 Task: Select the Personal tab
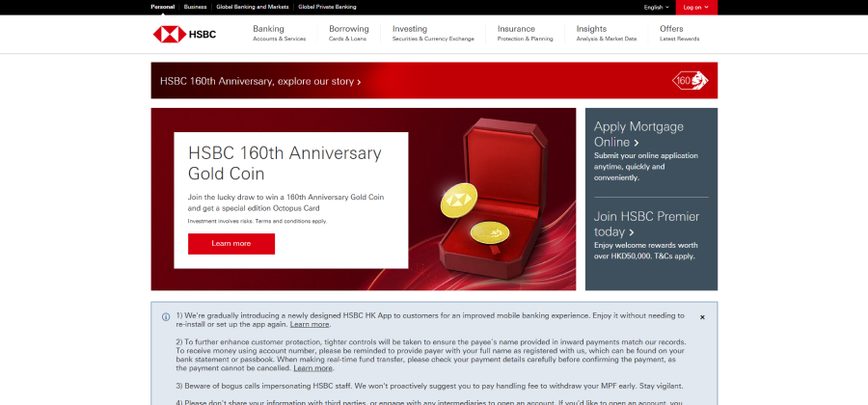(162, 7)
